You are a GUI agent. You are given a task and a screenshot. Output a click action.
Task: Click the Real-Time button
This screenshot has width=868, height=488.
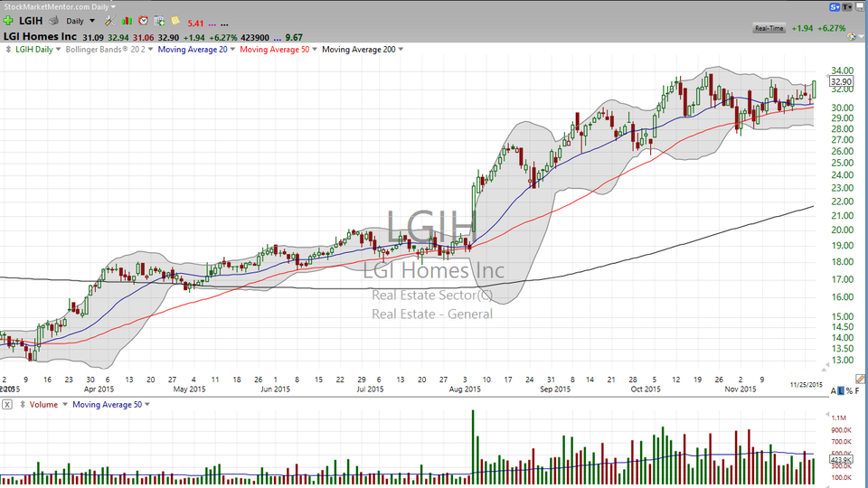[769, 28]
